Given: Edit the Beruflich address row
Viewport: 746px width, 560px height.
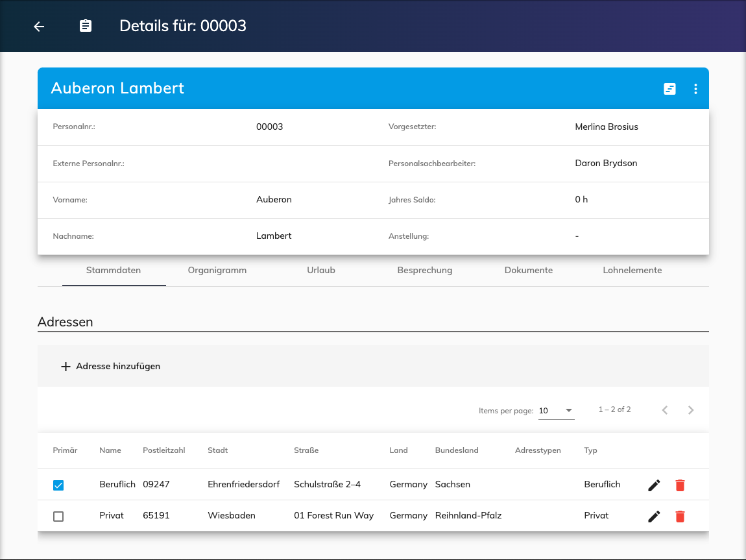Looking at the screenshot, I should (x=654, y=485).
